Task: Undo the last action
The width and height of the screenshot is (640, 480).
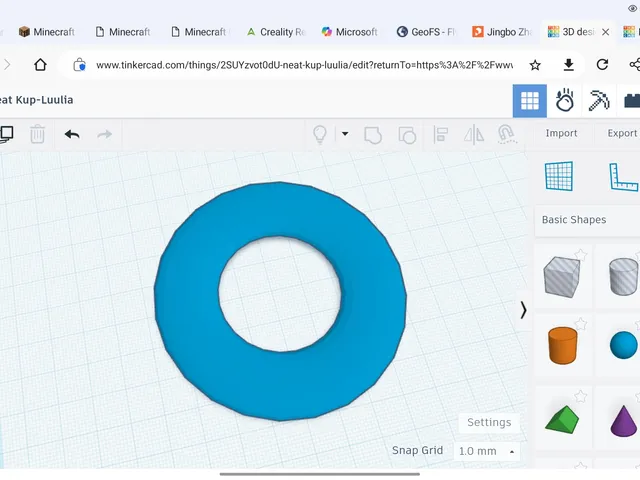Action: (72, 134)
